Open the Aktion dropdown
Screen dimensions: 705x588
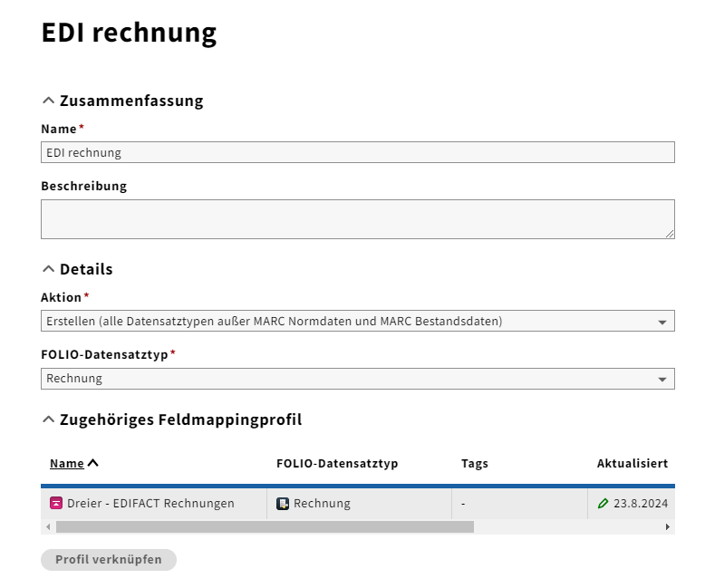click(358, 321)
